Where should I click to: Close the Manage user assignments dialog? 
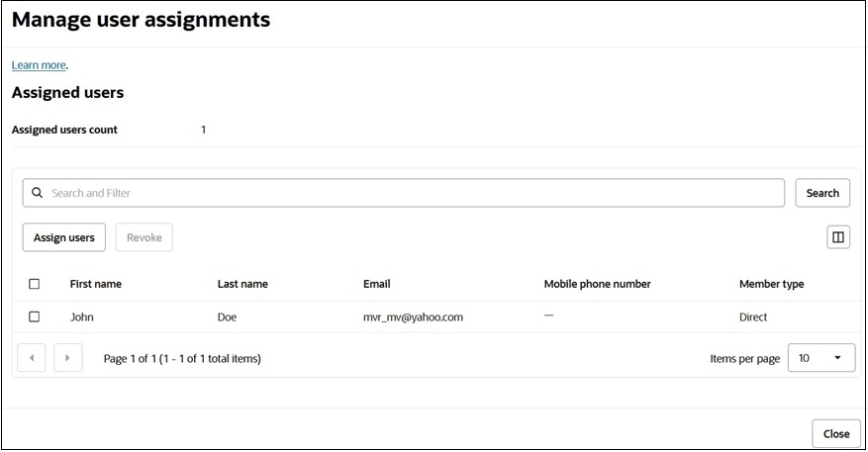835,433
